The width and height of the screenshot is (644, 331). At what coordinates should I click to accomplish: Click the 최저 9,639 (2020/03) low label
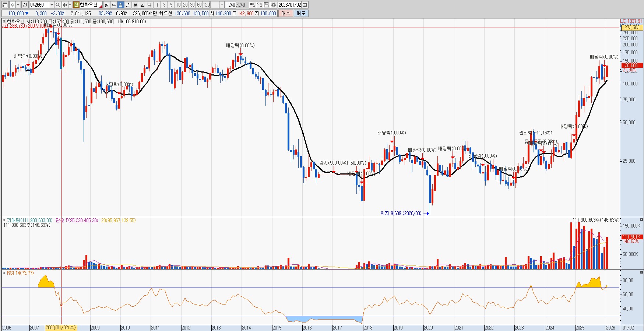click(x=401, y=213)
